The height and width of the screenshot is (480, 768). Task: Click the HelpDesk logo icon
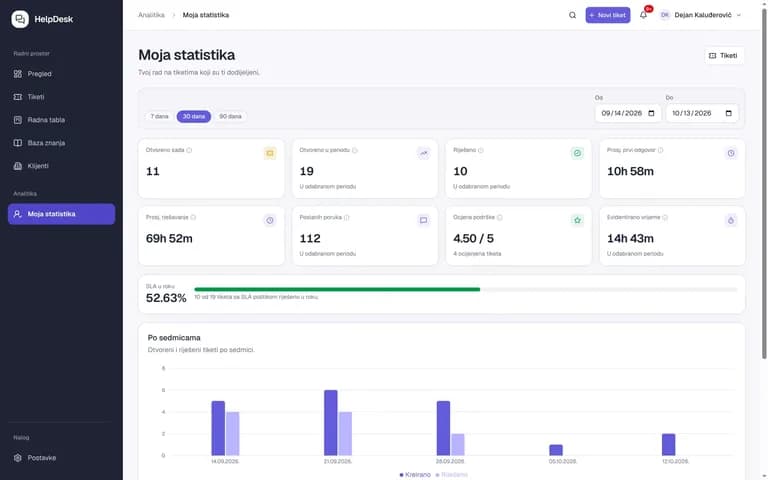point(20,19)
